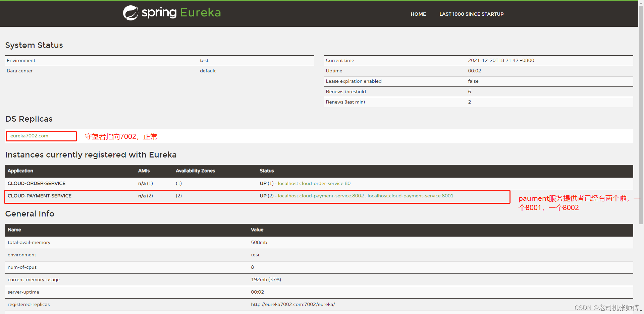The height and width of the screenshot is (314, 644).
Task: Select current time 2021-12-20T18:21:42 +0800
Action: pos(501,60)
